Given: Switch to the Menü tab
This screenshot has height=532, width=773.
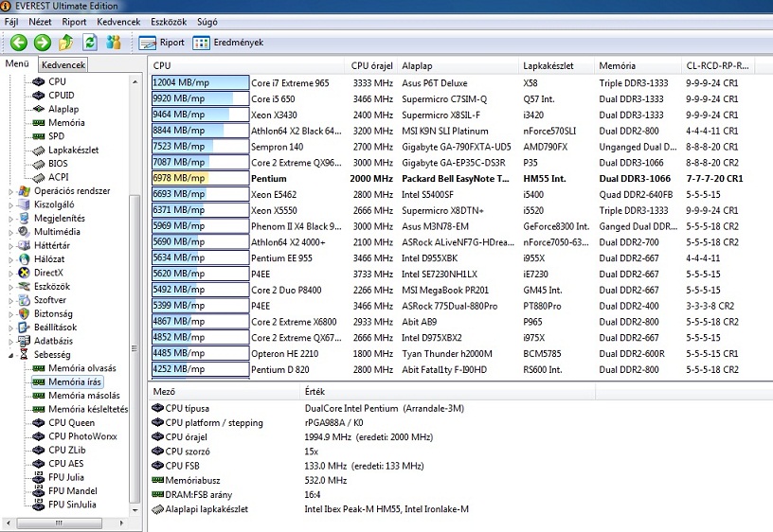Looking at the screenshot, I should pyautogui.click(x=17, y=64).
